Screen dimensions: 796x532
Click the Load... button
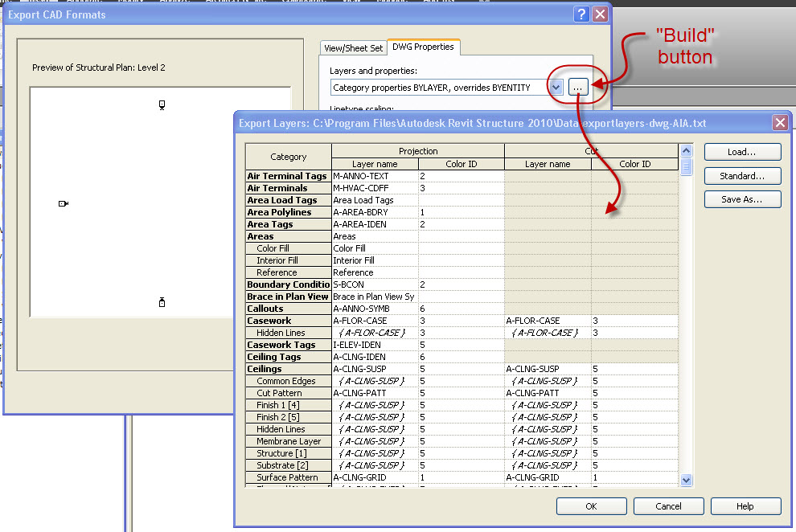(742, 152)
